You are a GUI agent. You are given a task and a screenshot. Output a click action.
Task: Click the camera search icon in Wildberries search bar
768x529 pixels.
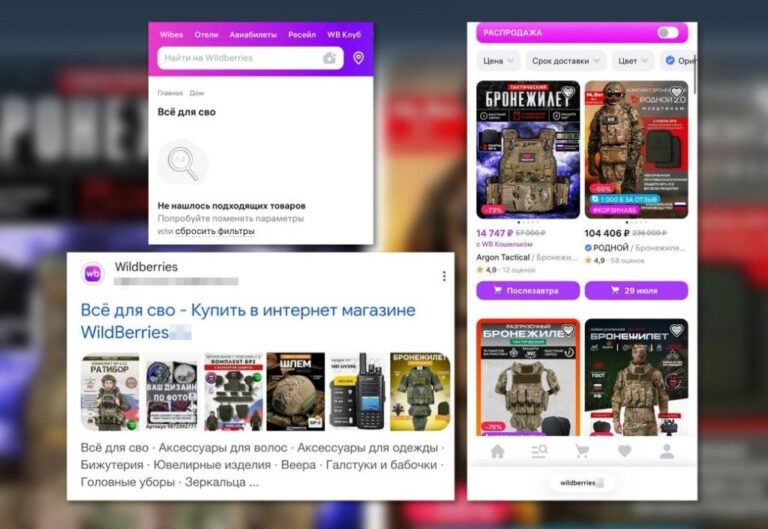tap(330, 58)
